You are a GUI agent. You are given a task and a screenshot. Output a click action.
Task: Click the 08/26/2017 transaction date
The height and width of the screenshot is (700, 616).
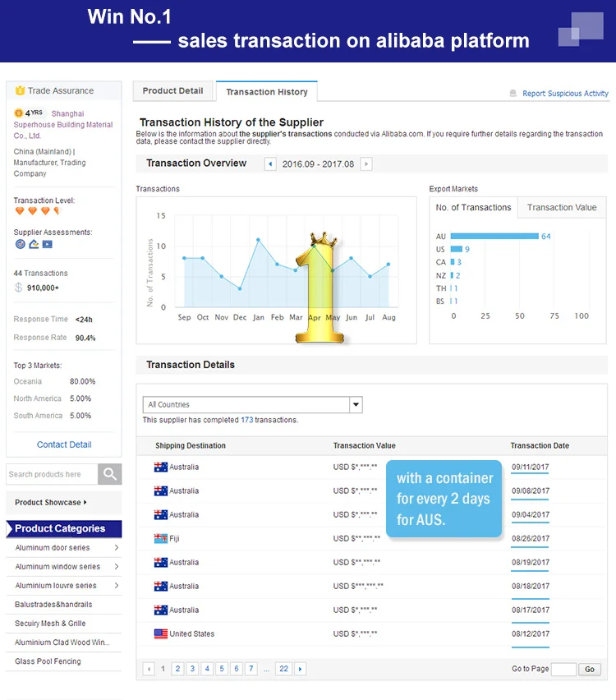[531, 538]
